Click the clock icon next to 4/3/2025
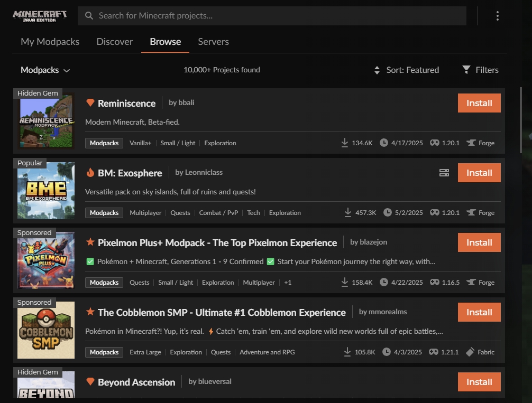Image resolution: width=532 pixels, height=403 pixels. click(x=387, y=352)
